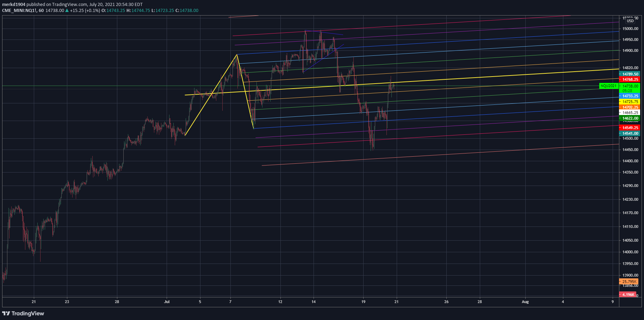The image size is (644, 320).
Task: Click the open value O:14743.25
Action: click(x=113, y=11)
